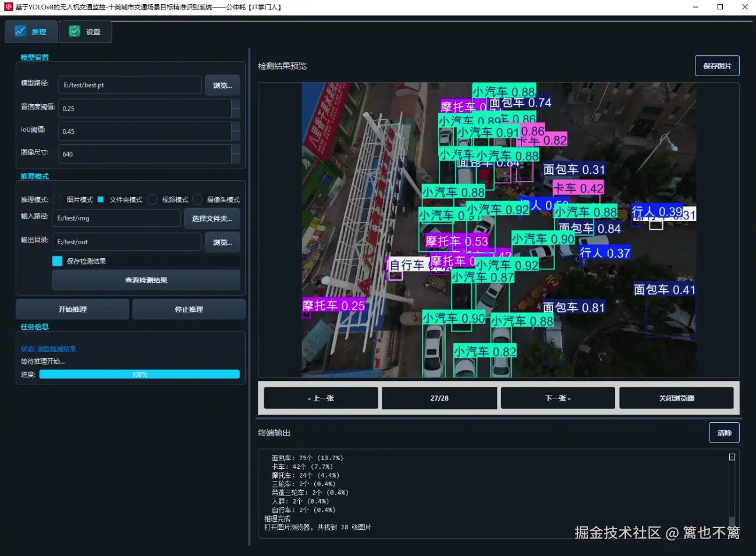Click the terminal line 面包车: 75个 (13.7%)
The image size is (756, 556).
pos(307,458)
